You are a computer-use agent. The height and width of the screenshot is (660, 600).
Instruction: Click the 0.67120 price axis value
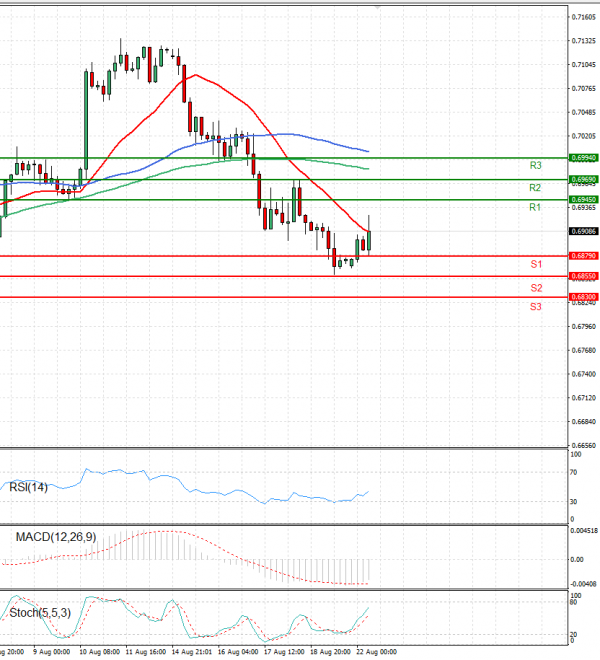click(x=584, y=398)
